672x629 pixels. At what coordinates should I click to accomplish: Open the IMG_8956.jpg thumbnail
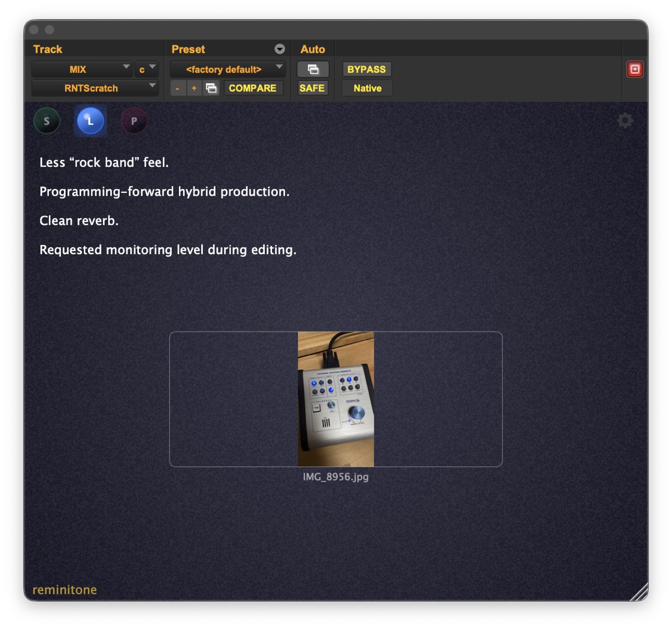pyautogui.click(x=336, y=399)
